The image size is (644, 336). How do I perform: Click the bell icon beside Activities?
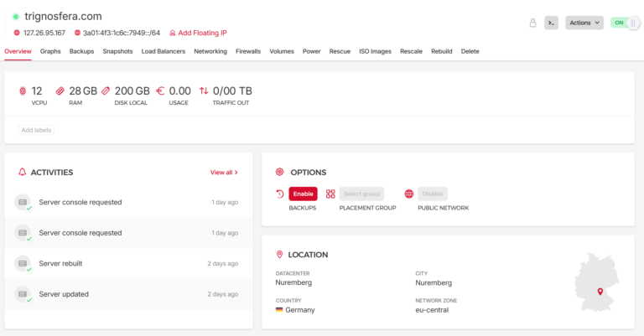pyautogui.click(x=22, y=173)
